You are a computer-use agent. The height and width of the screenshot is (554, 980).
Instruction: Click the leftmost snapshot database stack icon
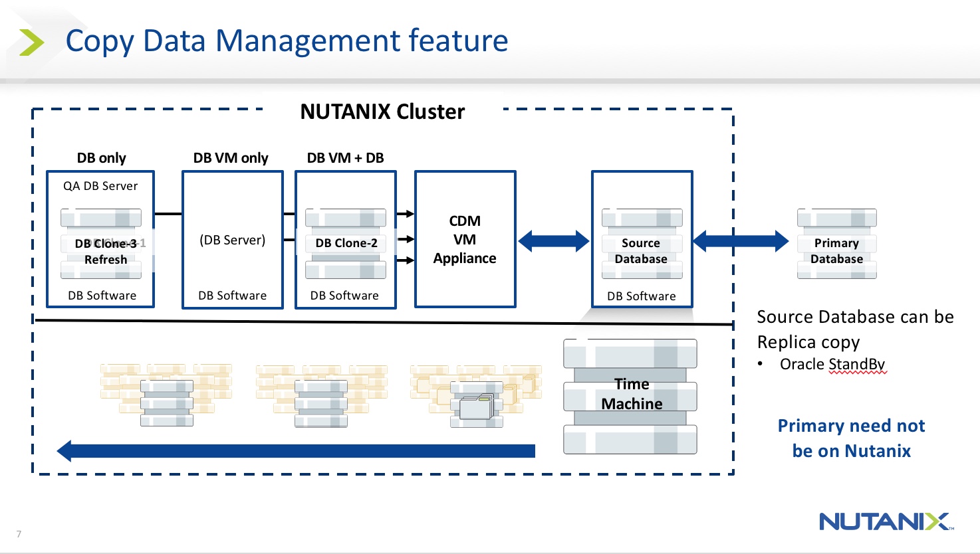tap(166, 402)
